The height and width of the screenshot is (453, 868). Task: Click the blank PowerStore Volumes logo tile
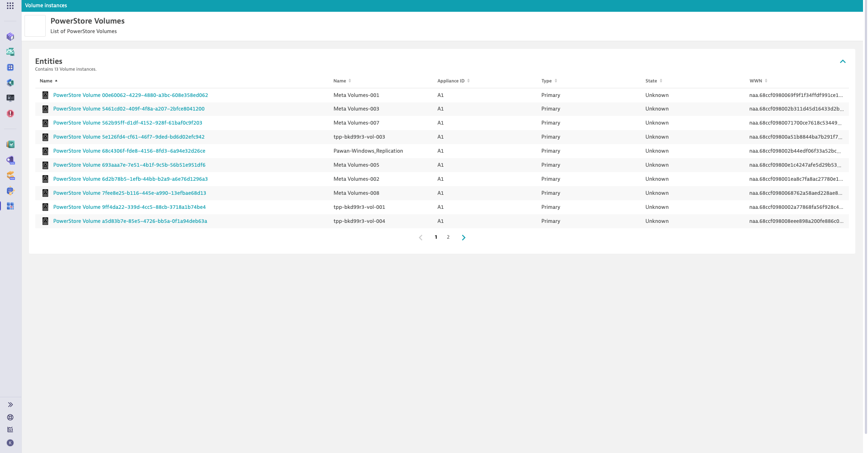pyautogui.click(x=35, y=26)
